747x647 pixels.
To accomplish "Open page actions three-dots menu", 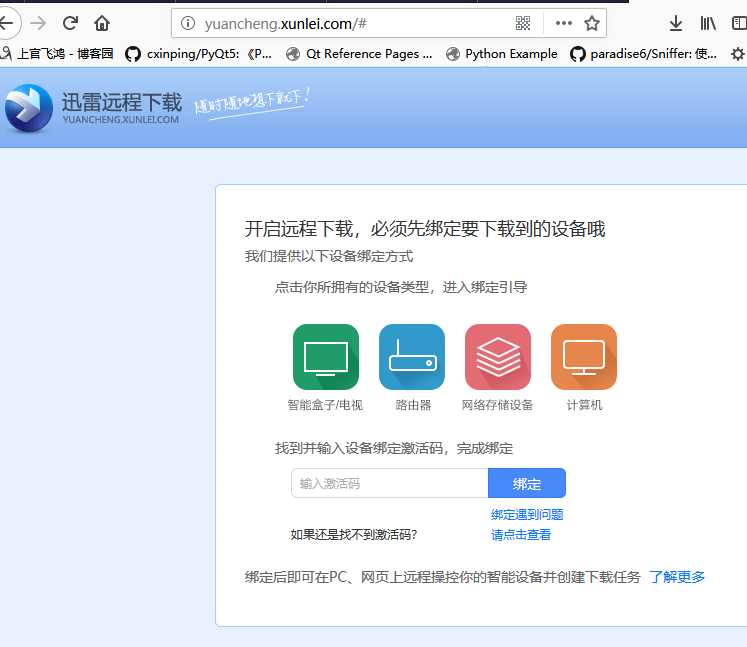I will pyautogui.click(x=564, y=23).
